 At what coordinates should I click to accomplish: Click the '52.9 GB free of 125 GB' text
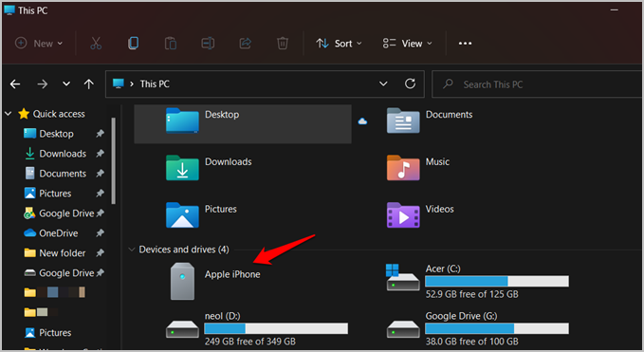471,294
